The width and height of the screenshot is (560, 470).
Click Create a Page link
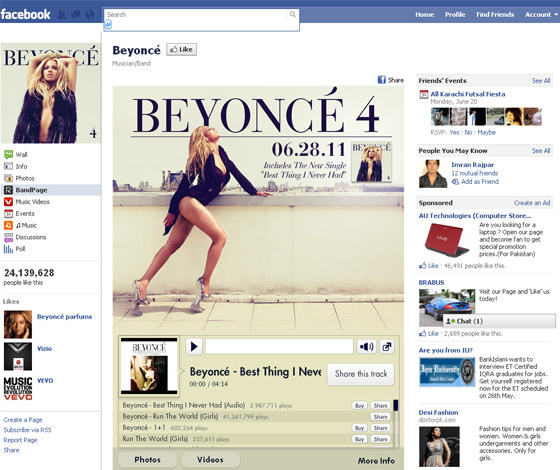(x=23, y=420)
